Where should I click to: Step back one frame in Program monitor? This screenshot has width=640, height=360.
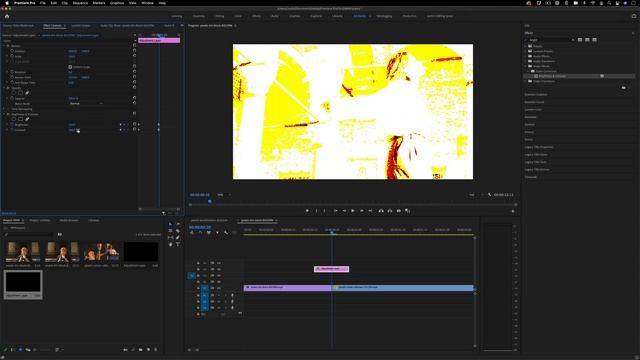(x=344, y=211)
